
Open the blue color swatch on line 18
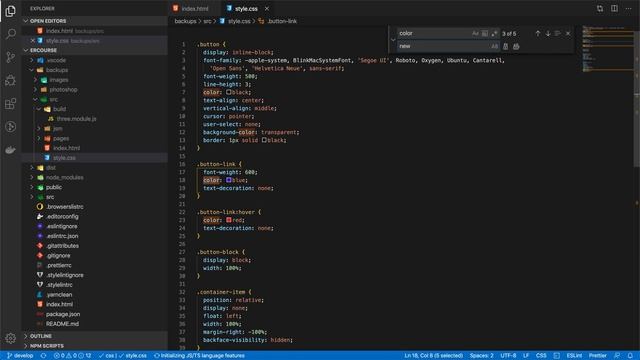(x=229, y=180)
